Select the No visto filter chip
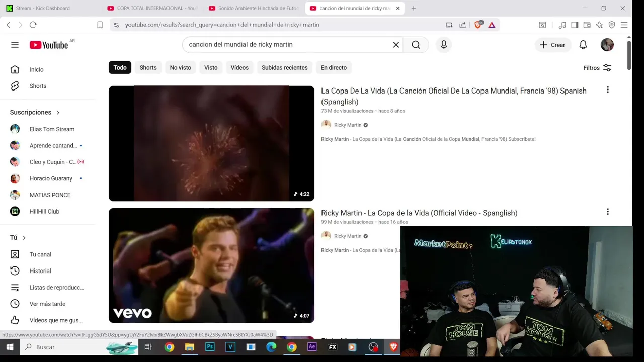The image size is (644, 362). click(x=180, y=67)
